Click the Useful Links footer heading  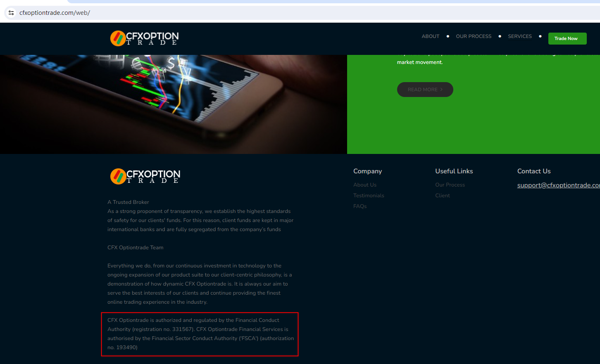click(x=454, y=171)
